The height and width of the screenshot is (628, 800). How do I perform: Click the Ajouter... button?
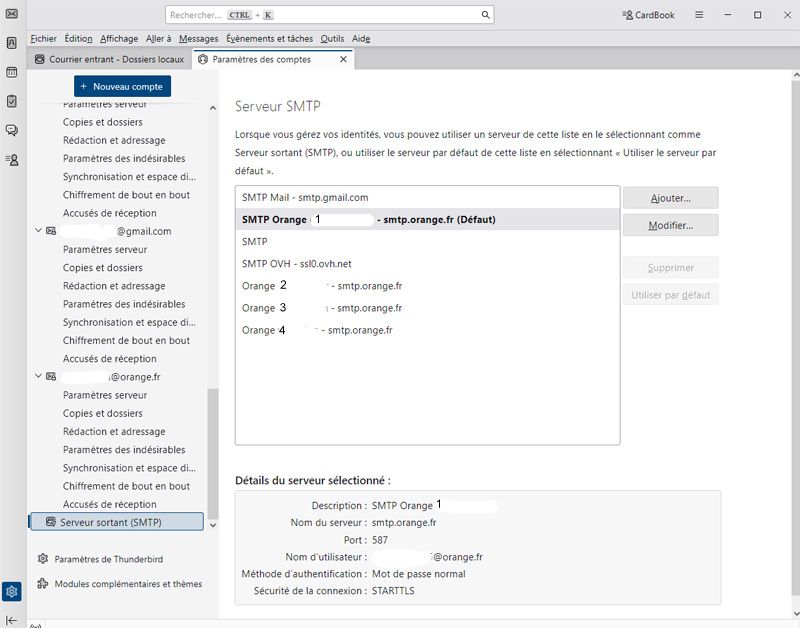[x=670, y=198]
